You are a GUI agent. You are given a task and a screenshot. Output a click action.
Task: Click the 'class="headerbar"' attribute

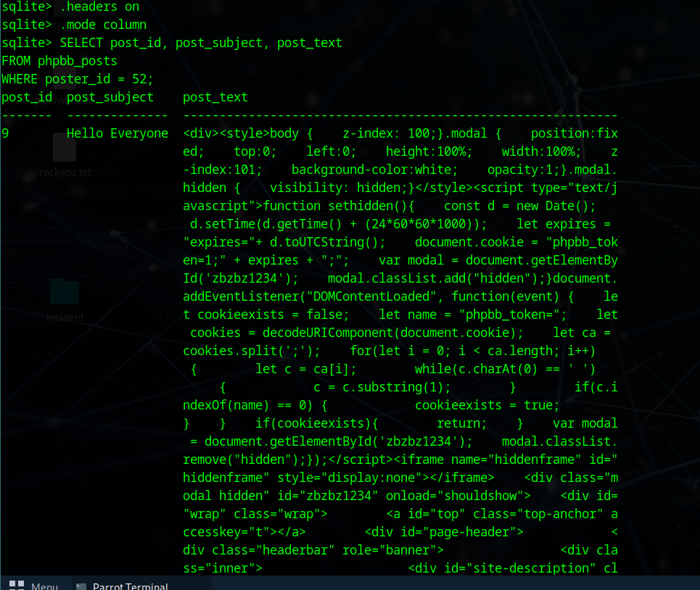point(273,550)
